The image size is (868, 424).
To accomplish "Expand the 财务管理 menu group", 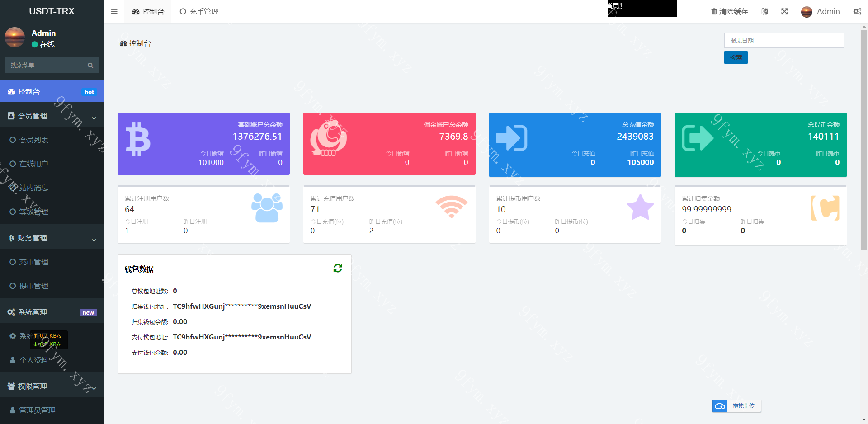I will pos(52,238).
